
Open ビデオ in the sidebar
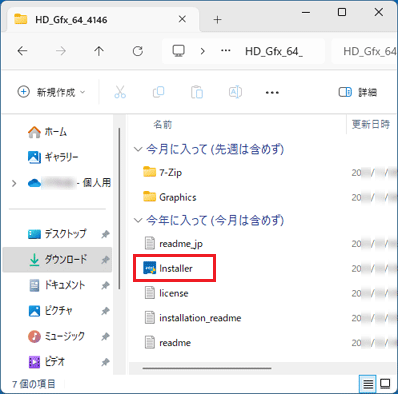pyautogui.click(x=47, y=362)
